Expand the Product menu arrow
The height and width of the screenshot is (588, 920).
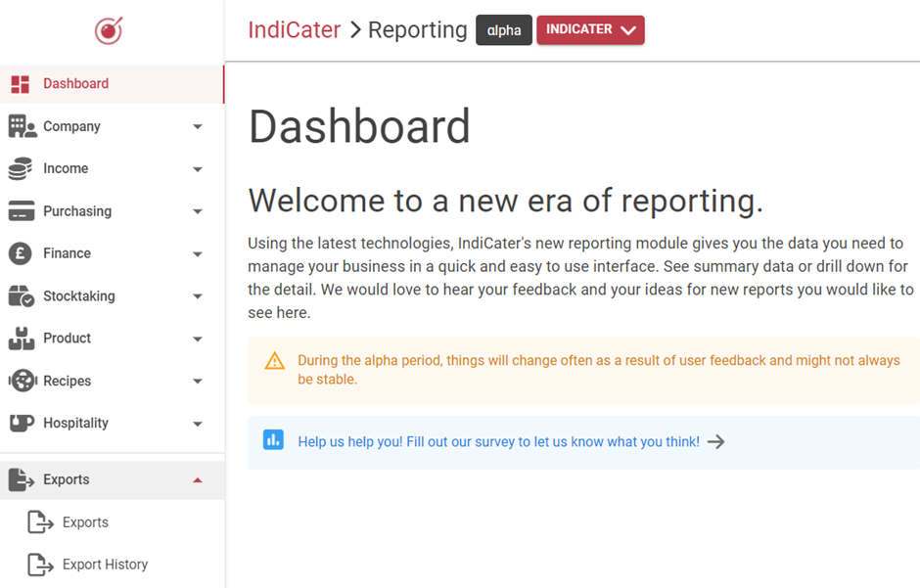click(198, 339)
